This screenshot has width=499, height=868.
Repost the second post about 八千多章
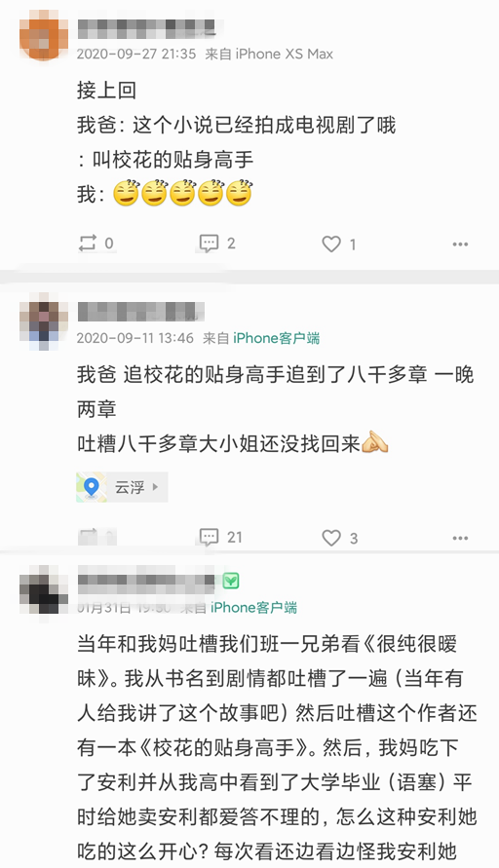tap(96, 537)
